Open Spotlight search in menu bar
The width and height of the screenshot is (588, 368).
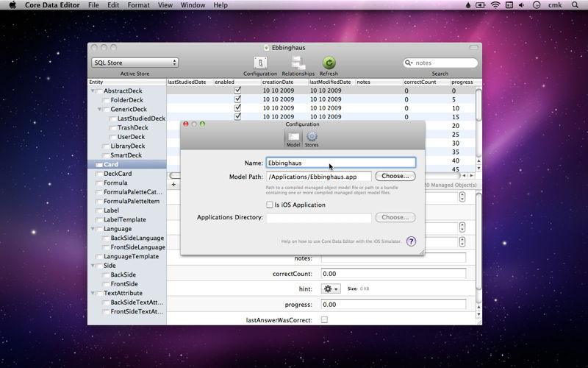(575, 5)
